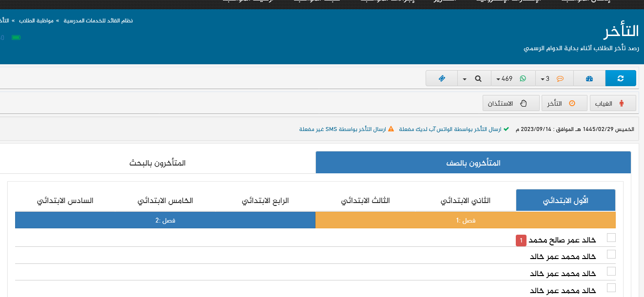Tick the second student checkbox in list
Screen dimensions: 644x297
click(x=611, y=254)
